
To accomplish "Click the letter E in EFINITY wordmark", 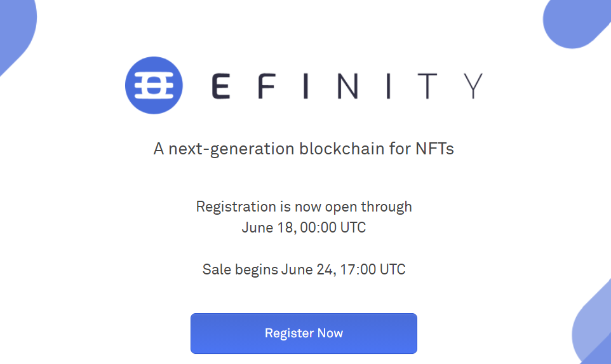I will click(220, 86).
